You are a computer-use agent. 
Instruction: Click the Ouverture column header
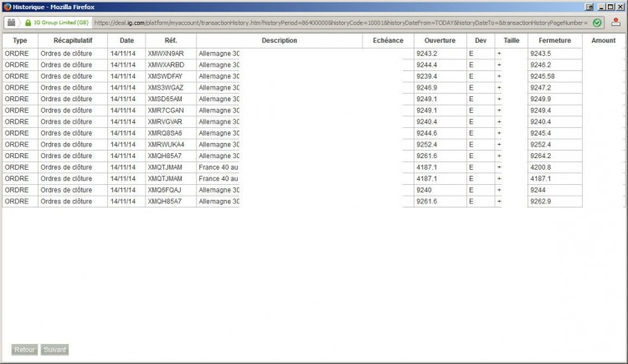(x=440, y=40)
